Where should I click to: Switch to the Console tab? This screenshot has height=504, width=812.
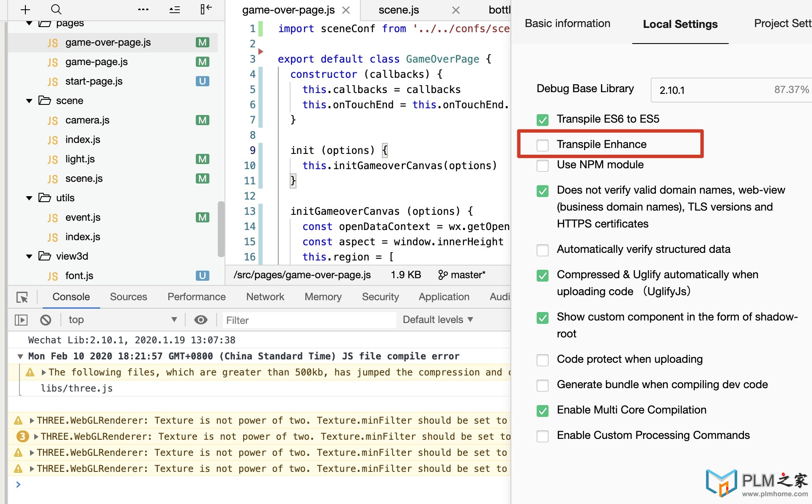tap(71, 297)
